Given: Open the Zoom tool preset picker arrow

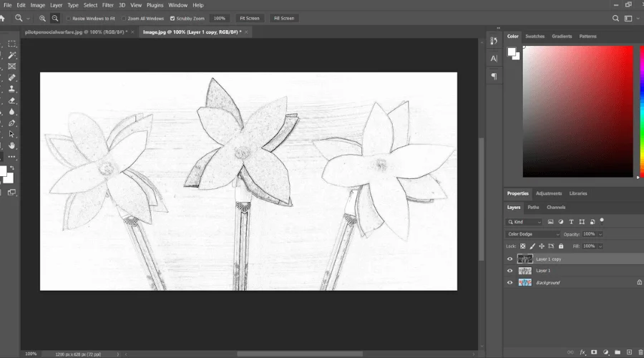Looking at the screenshot, I should click(28, 19).
